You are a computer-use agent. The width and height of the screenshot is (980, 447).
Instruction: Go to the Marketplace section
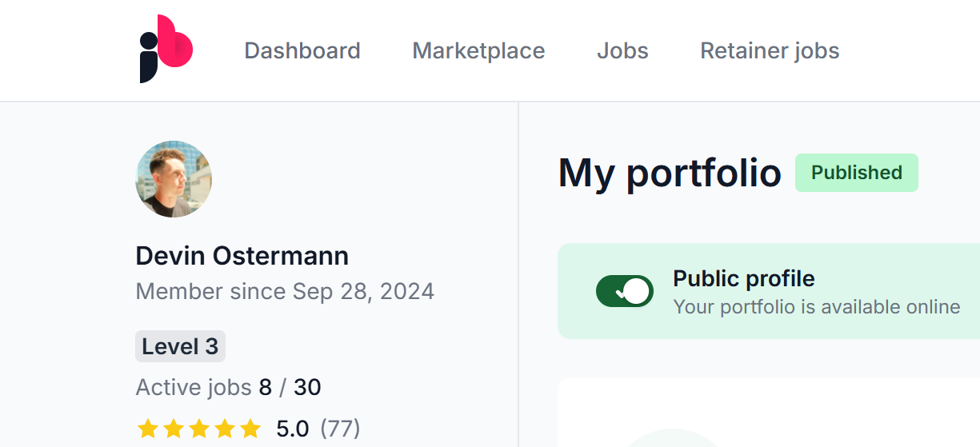pos(478,51)
